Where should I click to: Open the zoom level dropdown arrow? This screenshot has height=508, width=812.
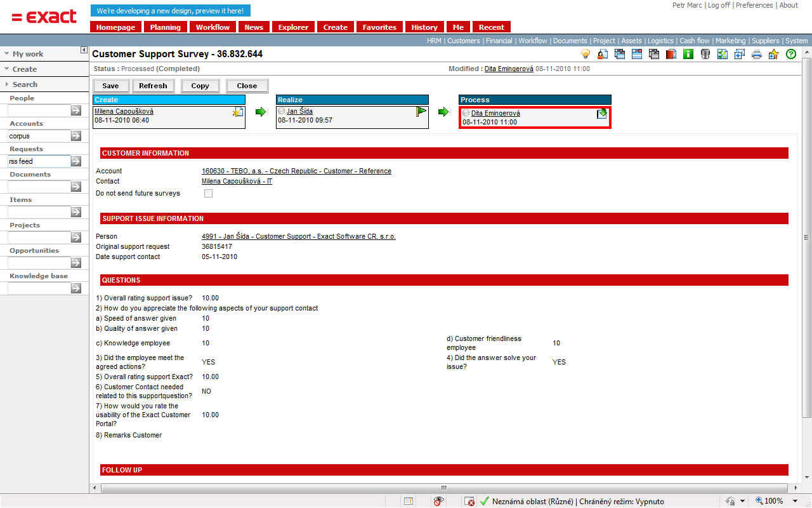(x=796, y=501)
